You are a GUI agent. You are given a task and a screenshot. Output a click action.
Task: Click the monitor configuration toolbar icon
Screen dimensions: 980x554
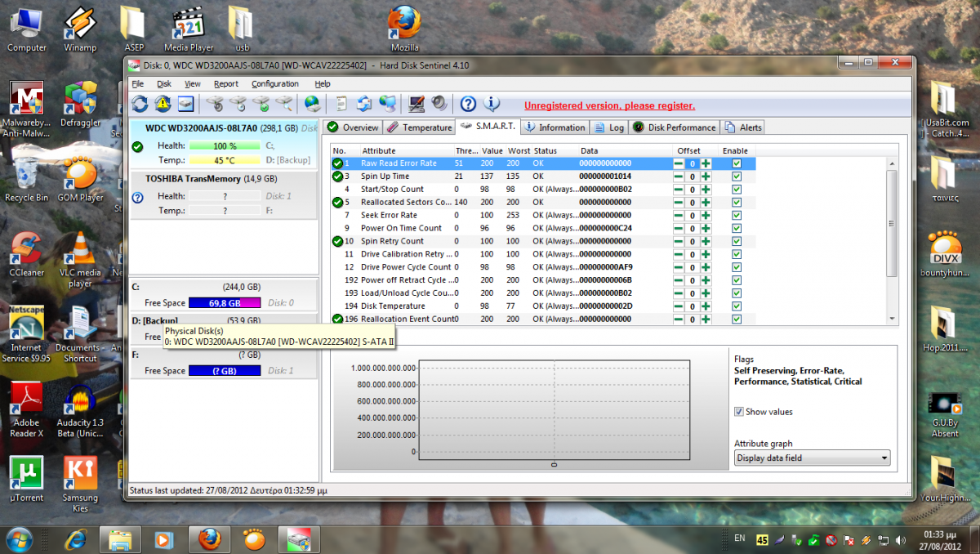click(x=416, y=104)
